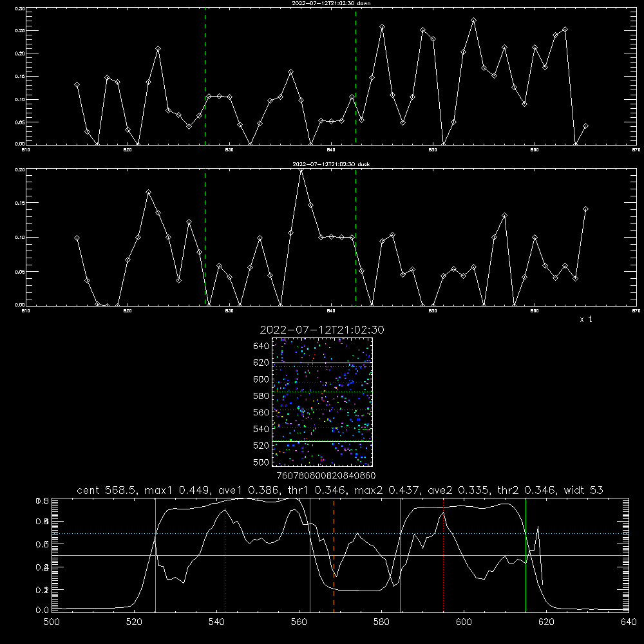This screenshot has height=644, width=644.
Task: Click the 'thr1 0.346' value in bottom title
Action: click(317, 490)
